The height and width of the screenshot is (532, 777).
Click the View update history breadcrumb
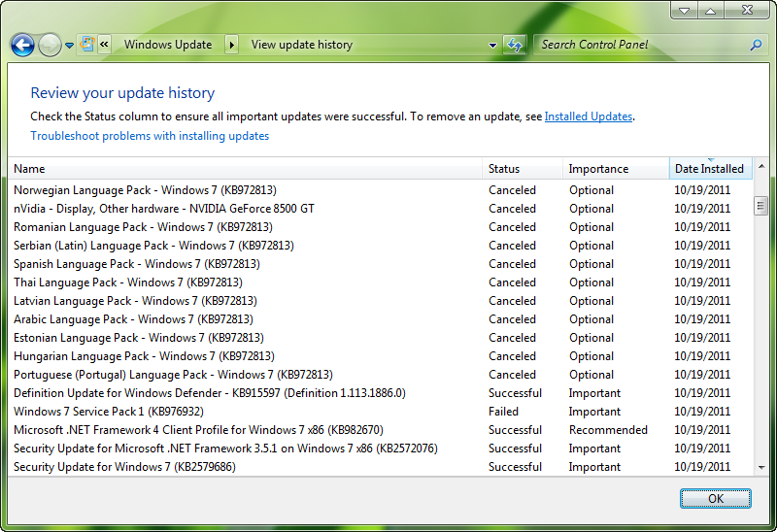[x=301, y=45]
